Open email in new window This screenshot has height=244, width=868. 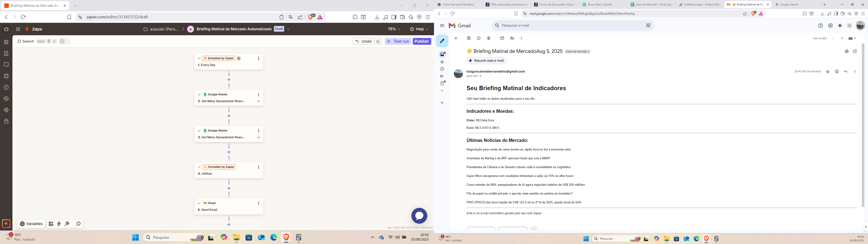point(855,52)
